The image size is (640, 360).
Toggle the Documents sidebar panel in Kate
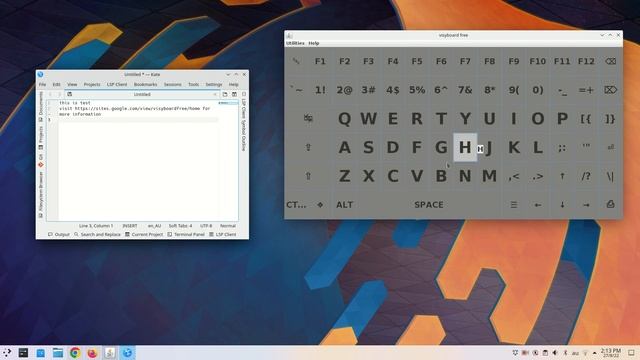point(41,107)
